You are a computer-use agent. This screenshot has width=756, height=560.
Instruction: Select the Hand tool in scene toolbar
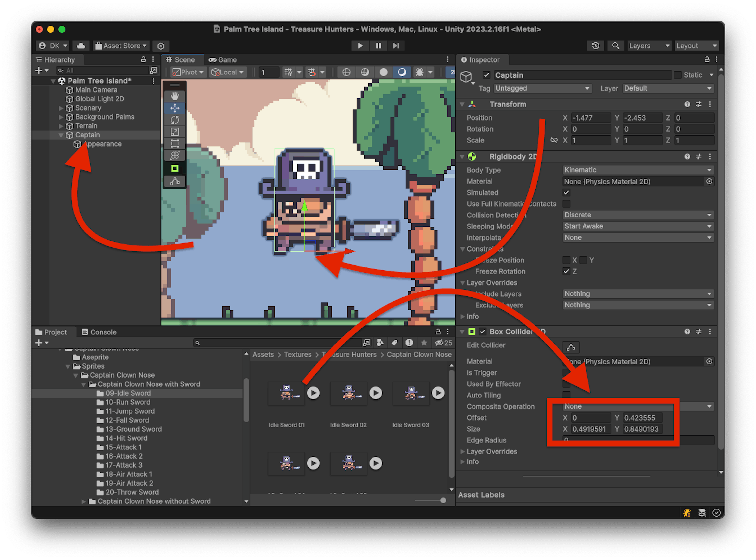tap(175, 96)
